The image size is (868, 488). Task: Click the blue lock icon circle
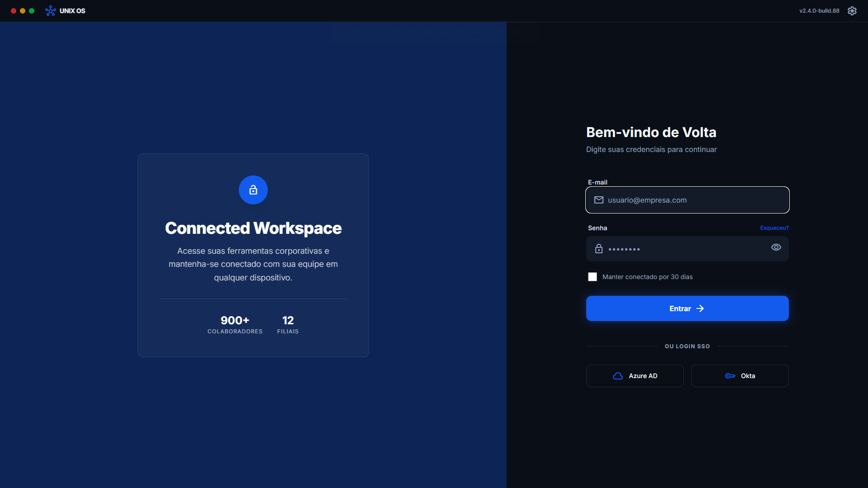click(253, 190)
